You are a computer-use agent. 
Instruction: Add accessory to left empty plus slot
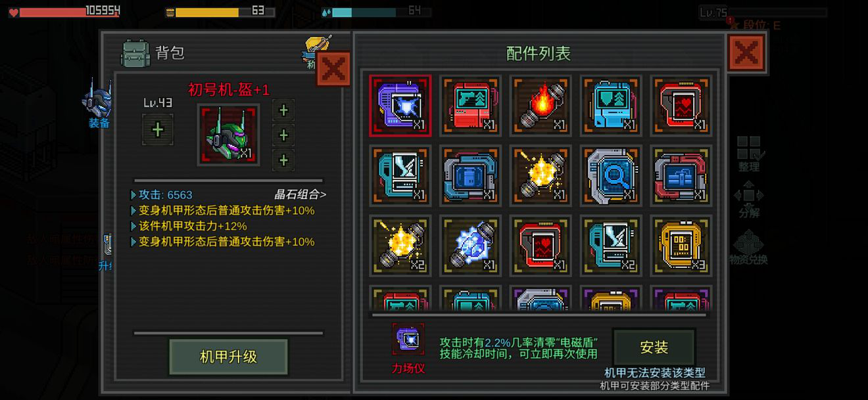158,129
